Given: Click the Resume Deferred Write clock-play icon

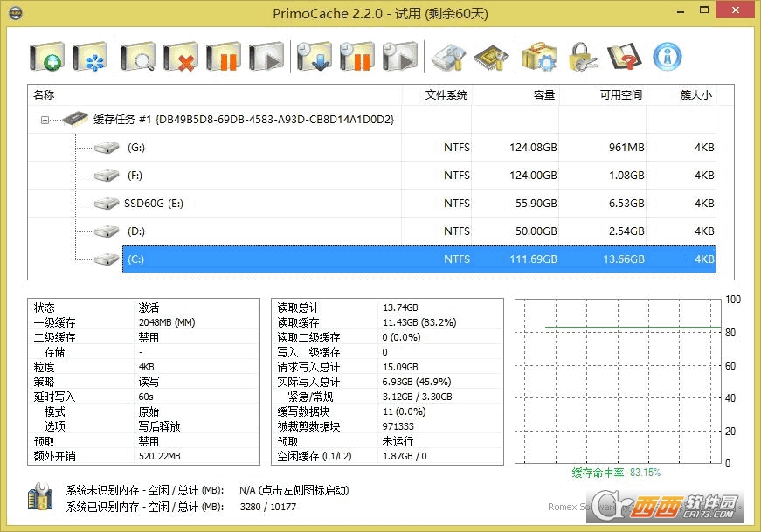Looking at the screenshot, I should (x=400, y=57).
